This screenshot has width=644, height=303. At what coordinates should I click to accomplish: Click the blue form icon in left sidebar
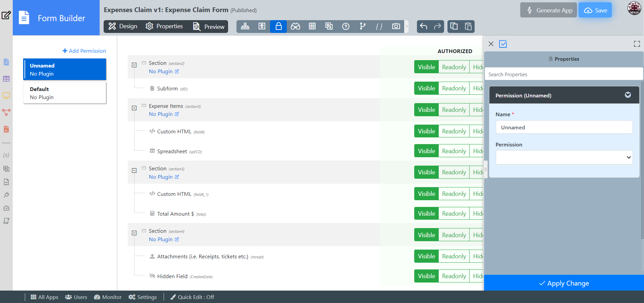pyautogui.click(x=6, y=62)
